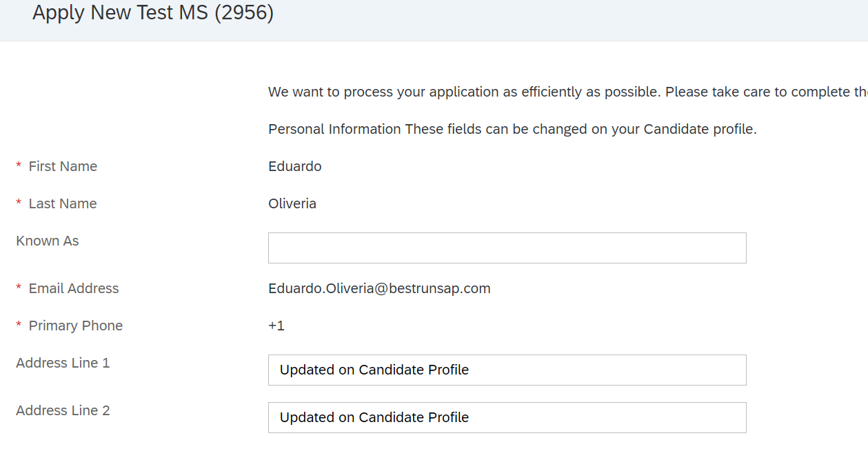The width and height of the screenshot is (868, 449).
Task: Click the Email Address label
Action: [x=74, y=288]
